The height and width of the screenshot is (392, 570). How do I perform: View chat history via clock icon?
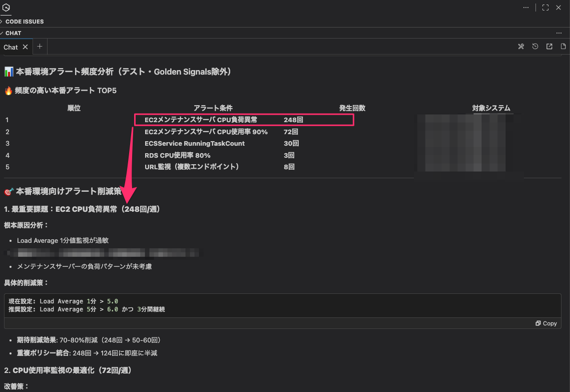tap(535, 47)
